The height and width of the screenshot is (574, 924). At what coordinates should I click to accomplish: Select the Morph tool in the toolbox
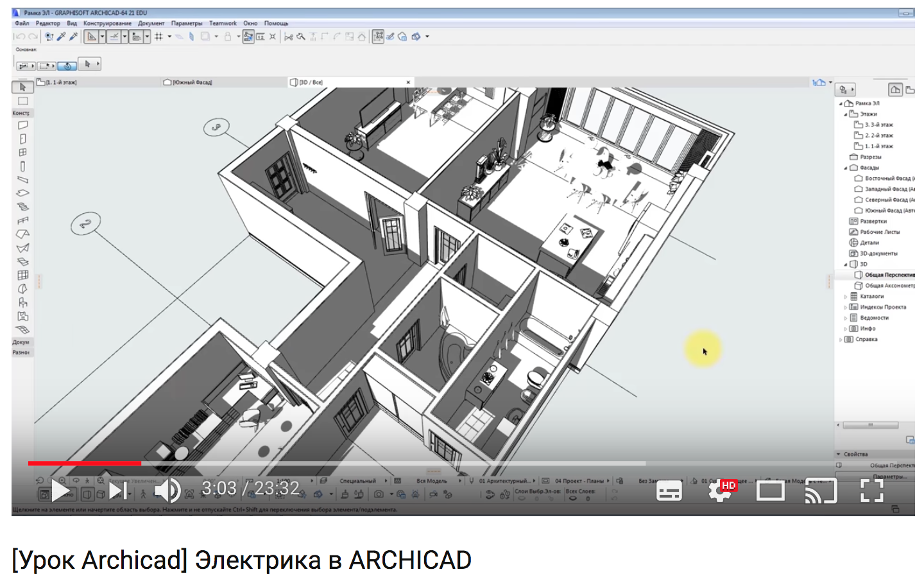(x=22, y=289)
